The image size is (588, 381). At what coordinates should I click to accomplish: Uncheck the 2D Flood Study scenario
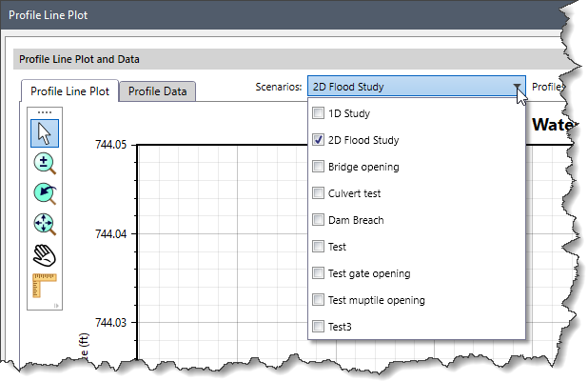(319, 140)
